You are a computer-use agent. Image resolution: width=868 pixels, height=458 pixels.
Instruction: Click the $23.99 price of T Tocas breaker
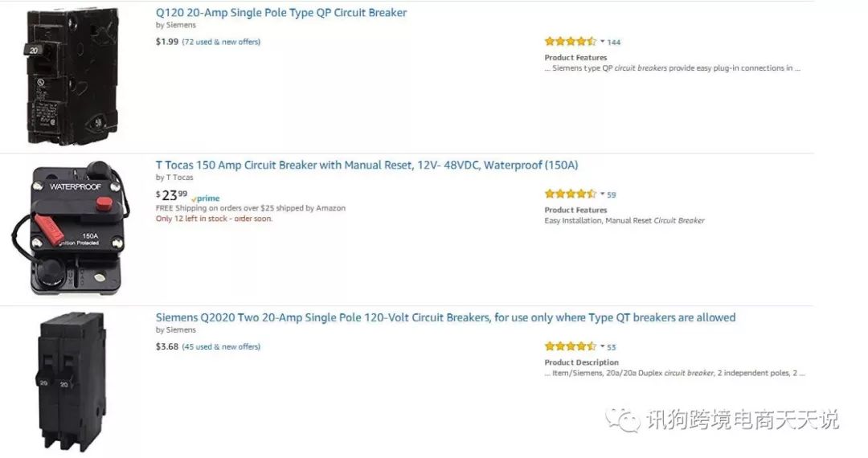coord(171,195)
